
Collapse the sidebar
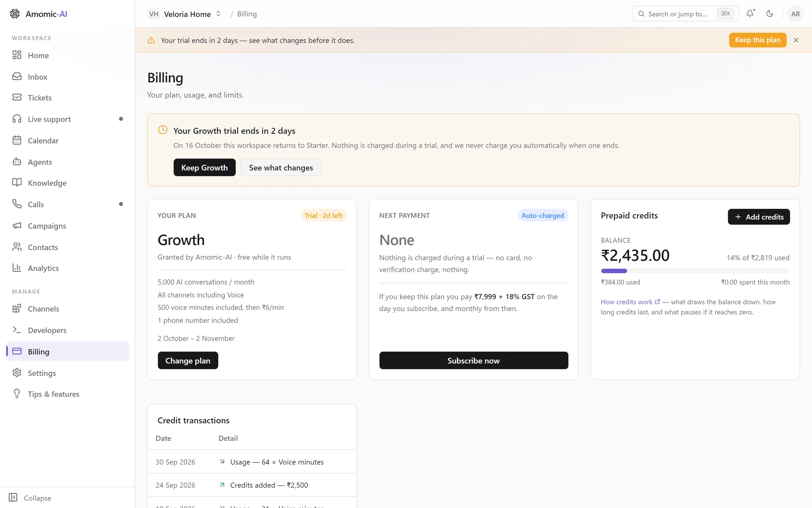click(x=30, y=498)
